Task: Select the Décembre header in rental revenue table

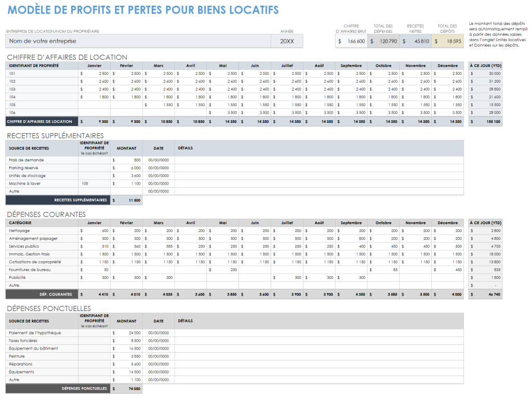Action: click(x=447, y=66)
